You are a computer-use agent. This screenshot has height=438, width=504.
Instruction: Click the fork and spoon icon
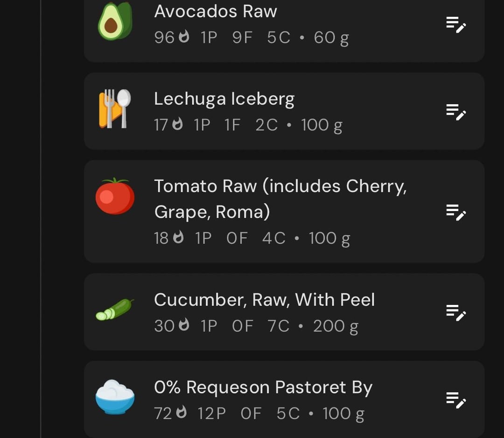115,109
